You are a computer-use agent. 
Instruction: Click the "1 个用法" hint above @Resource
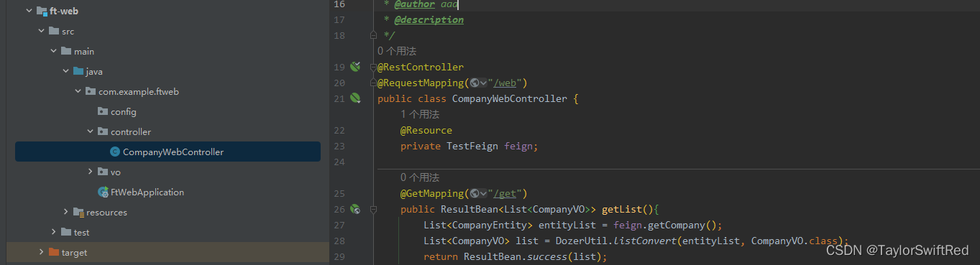click(x=420, y=114)
